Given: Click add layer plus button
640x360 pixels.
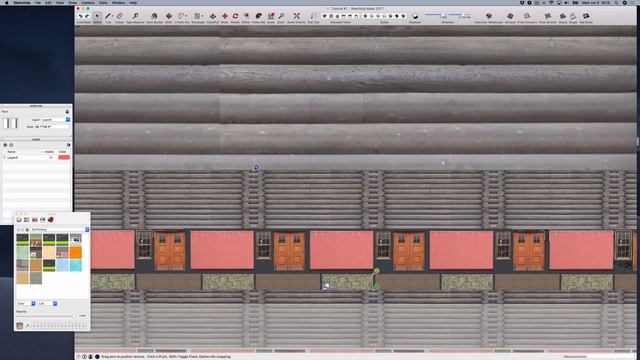Looking at the screenshot, I should click(5, 145).
